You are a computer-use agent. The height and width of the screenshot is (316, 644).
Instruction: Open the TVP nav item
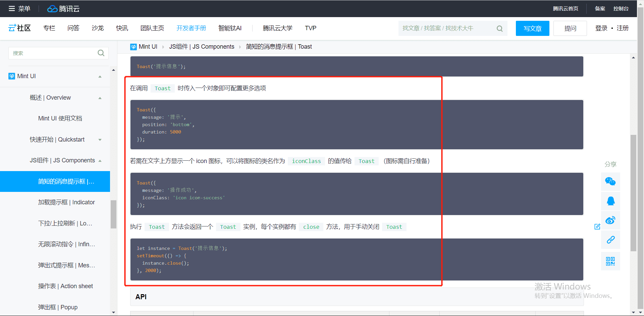[311, 28]
